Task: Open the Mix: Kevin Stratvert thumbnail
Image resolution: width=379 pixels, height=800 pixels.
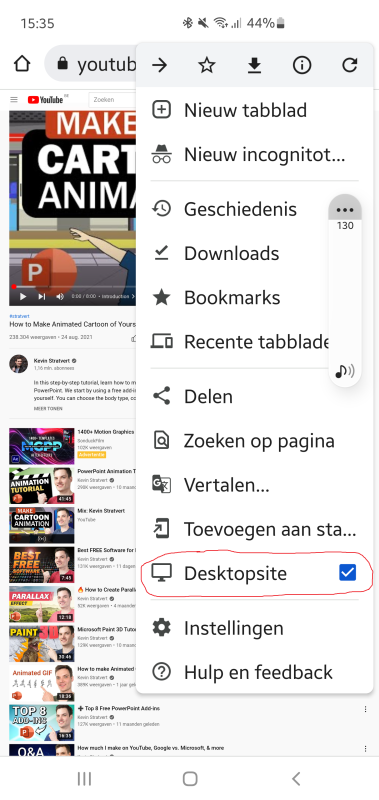Action: click(41, 525)
